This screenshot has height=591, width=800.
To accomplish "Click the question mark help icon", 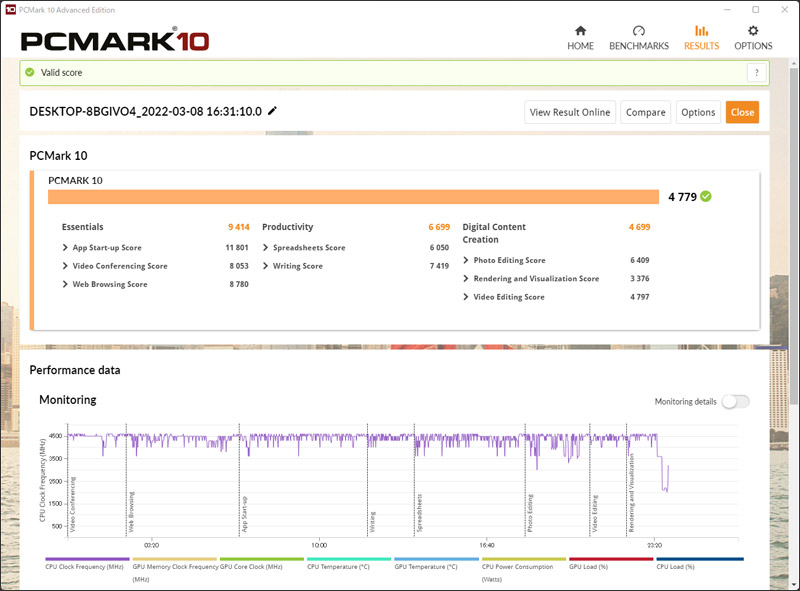I will 757,73.
